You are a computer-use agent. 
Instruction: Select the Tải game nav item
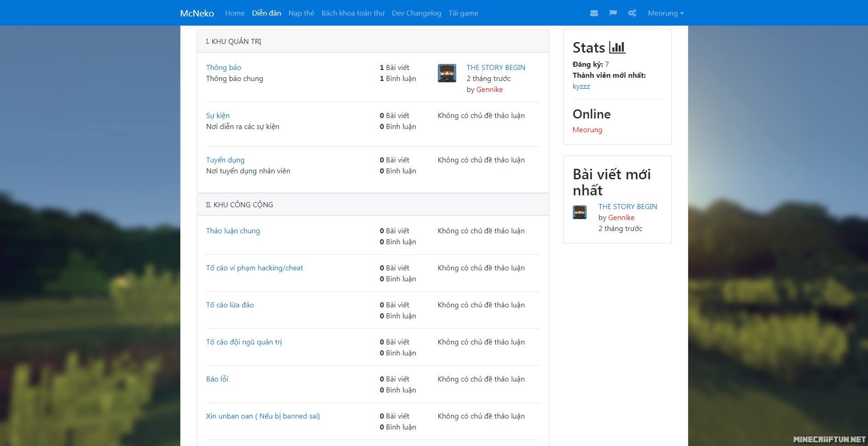coord(463,13)
